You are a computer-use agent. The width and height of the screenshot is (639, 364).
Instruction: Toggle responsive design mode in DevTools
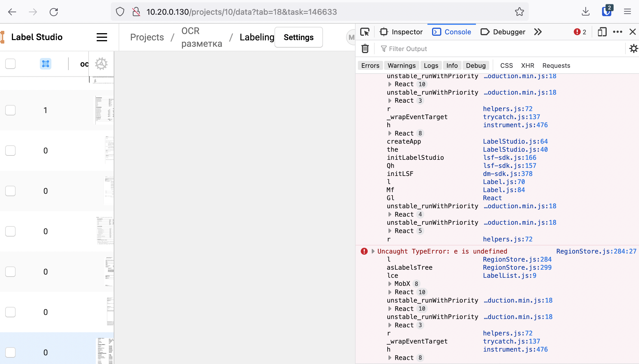(x=602, y=32)
